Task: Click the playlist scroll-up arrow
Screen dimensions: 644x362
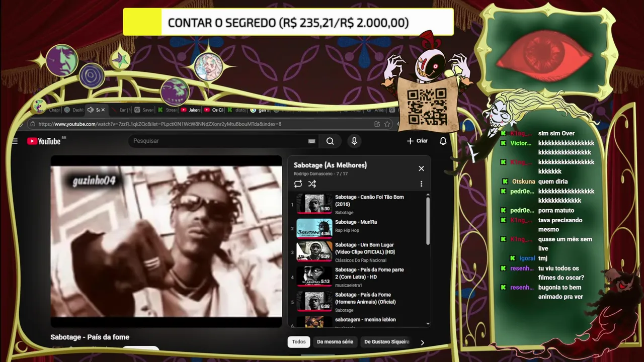Action: 428,195
